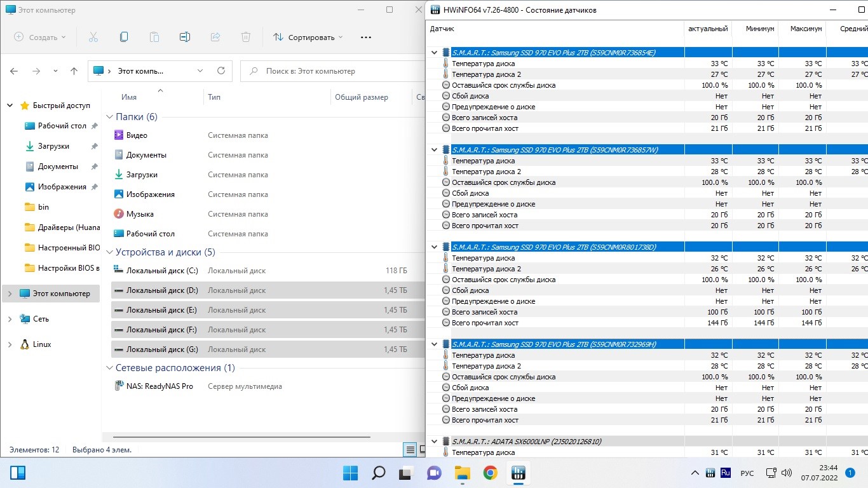Click the актуальный column header in HWiNFO
This screenshot has height=488, width=868.
[x=708, y=29]
